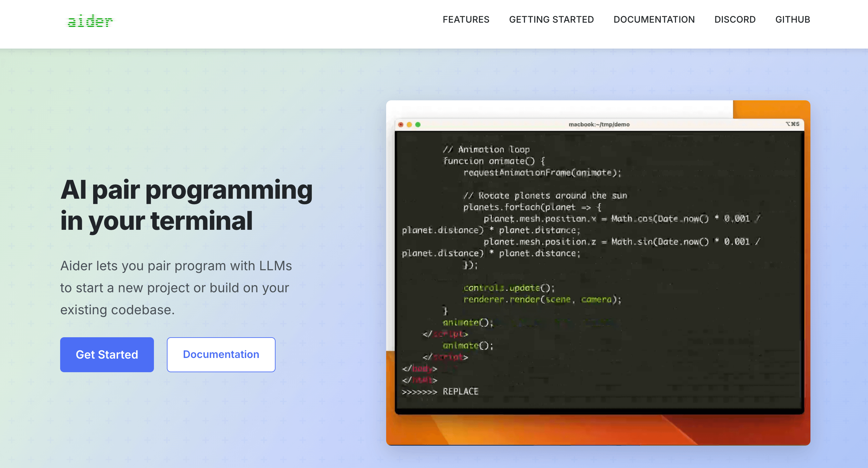Click the blue Get Started button
This screenshot has height=468, width=868.
point(107,354)
